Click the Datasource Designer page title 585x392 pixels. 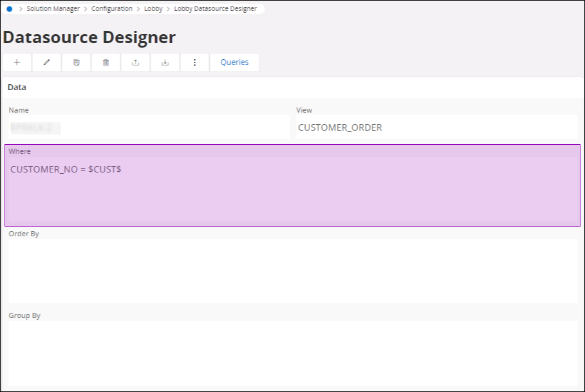(89, 37)
